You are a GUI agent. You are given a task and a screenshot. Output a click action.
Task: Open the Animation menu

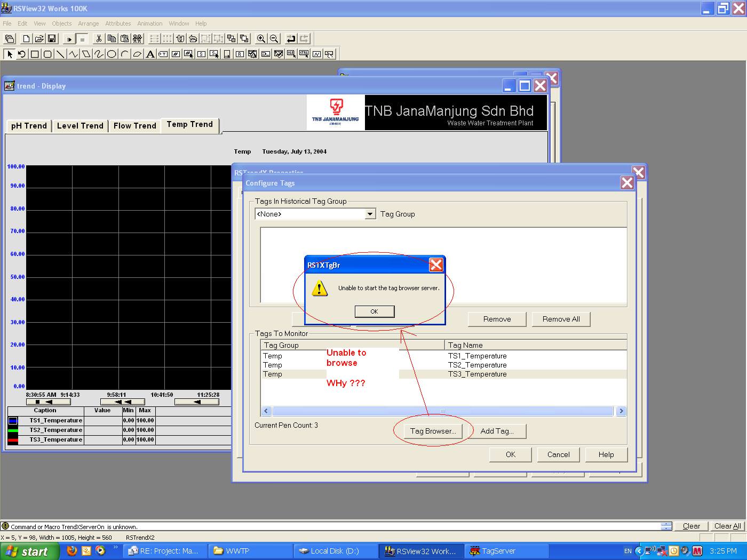150,23
